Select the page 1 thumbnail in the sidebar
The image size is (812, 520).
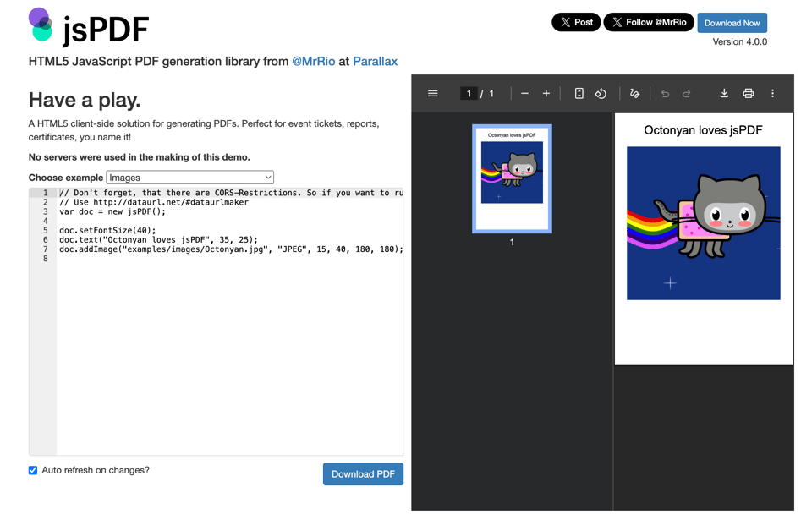511,178
